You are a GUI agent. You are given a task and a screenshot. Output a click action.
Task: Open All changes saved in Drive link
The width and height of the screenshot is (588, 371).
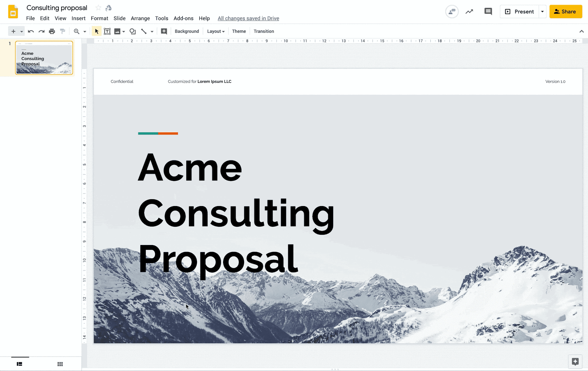click(x=248, y=18)
